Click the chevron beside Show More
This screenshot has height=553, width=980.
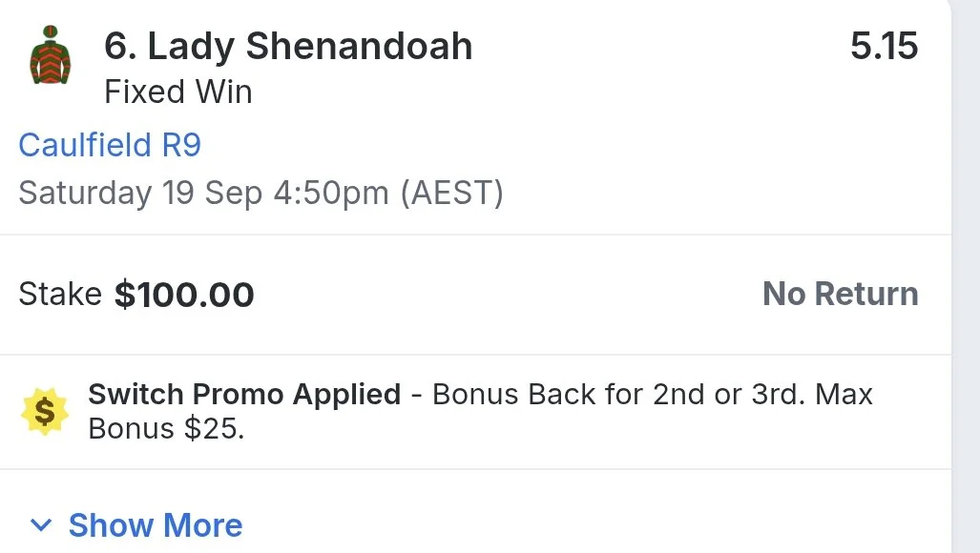click(41, 525)
